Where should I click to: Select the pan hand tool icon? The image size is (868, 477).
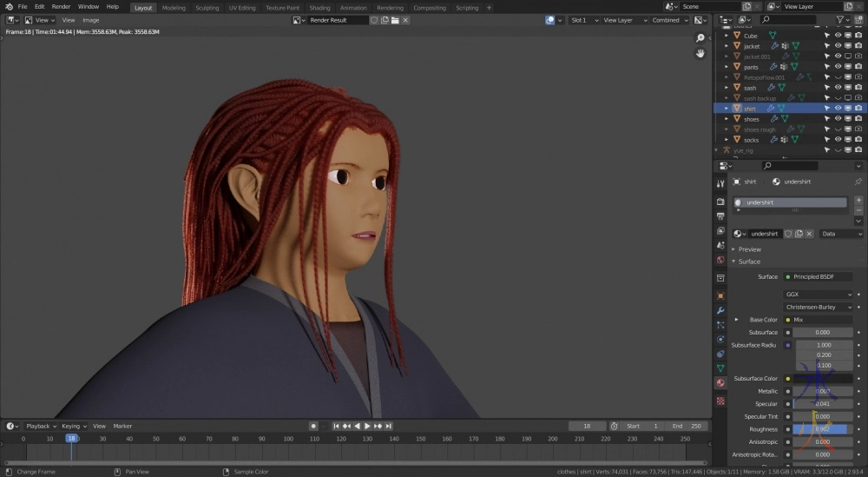[700, 53]
